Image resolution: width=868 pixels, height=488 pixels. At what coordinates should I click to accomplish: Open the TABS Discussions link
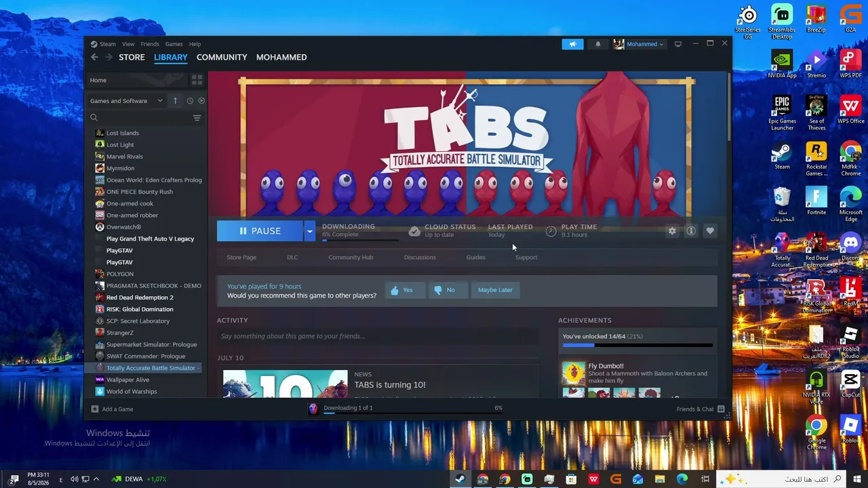420,258
